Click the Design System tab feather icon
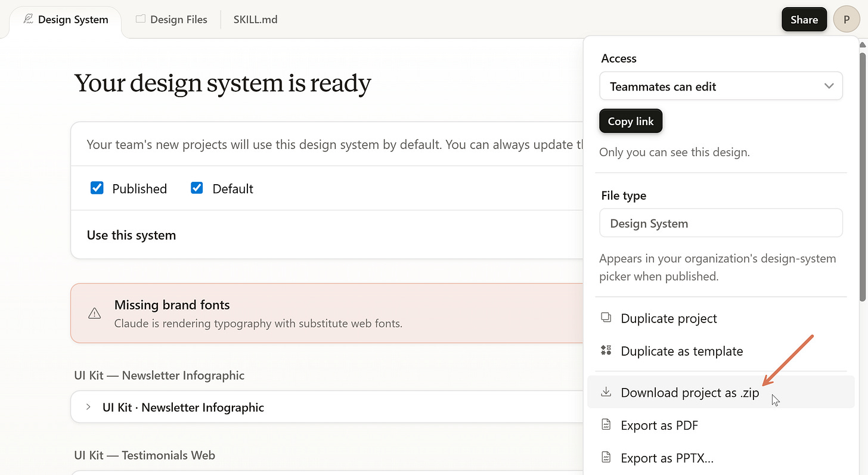 click(28, 19)
